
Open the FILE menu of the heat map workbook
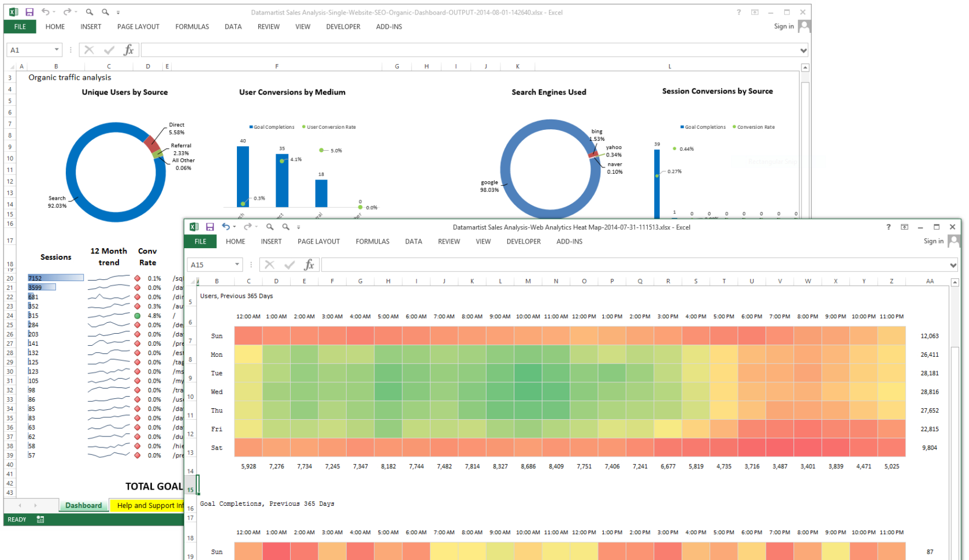(200, 241)
